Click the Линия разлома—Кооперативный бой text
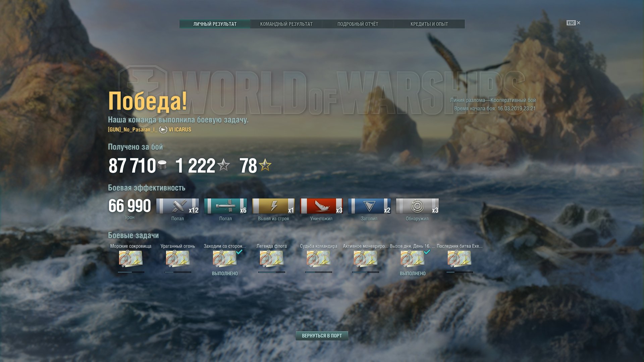644x362 pixels. (493, 100)
